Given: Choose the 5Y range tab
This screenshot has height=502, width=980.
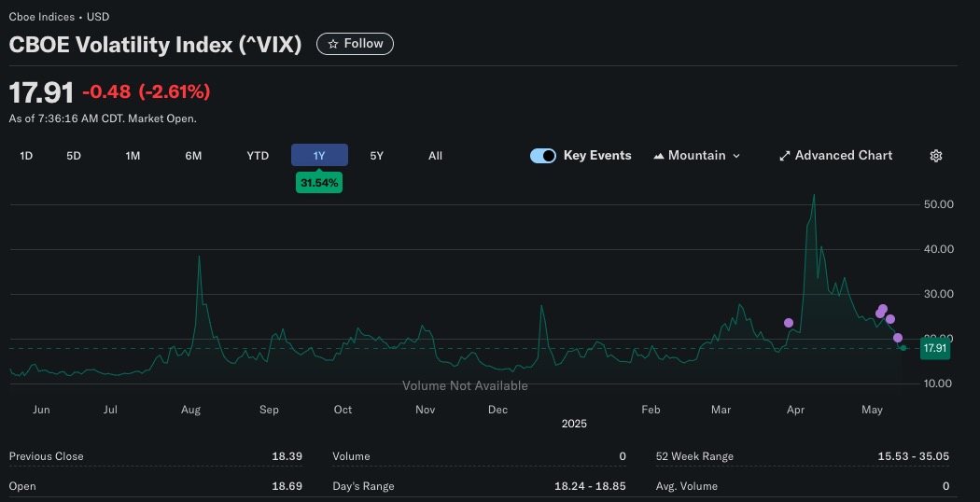Looking at the screenshot, I should (x=376, y=156).
